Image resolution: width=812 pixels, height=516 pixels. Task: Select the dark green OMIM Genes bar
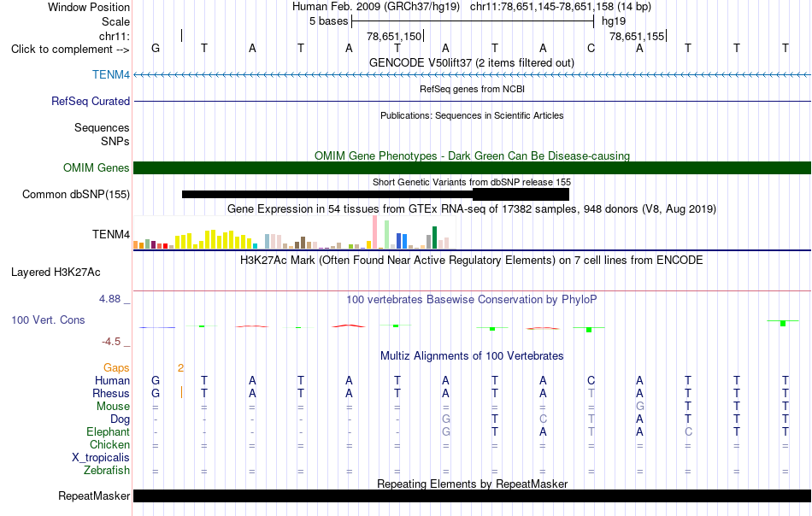pos(472,167)
